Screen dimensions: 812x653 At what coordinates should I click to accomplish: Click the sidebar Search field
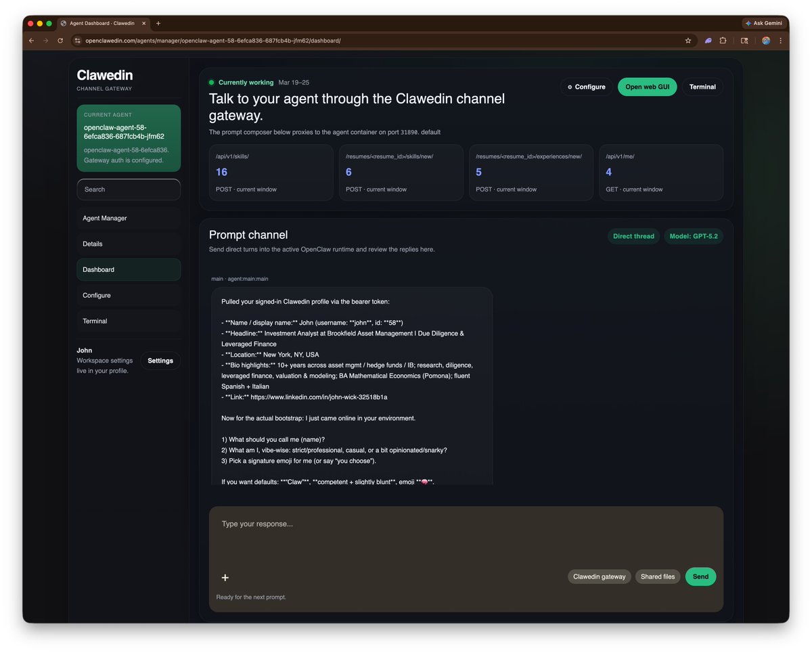(129, 189)
